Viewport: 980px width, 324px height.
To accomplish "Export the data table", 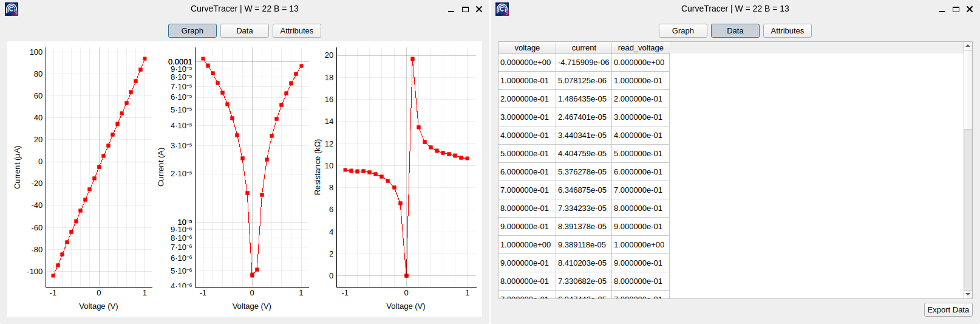I will 948,310.
